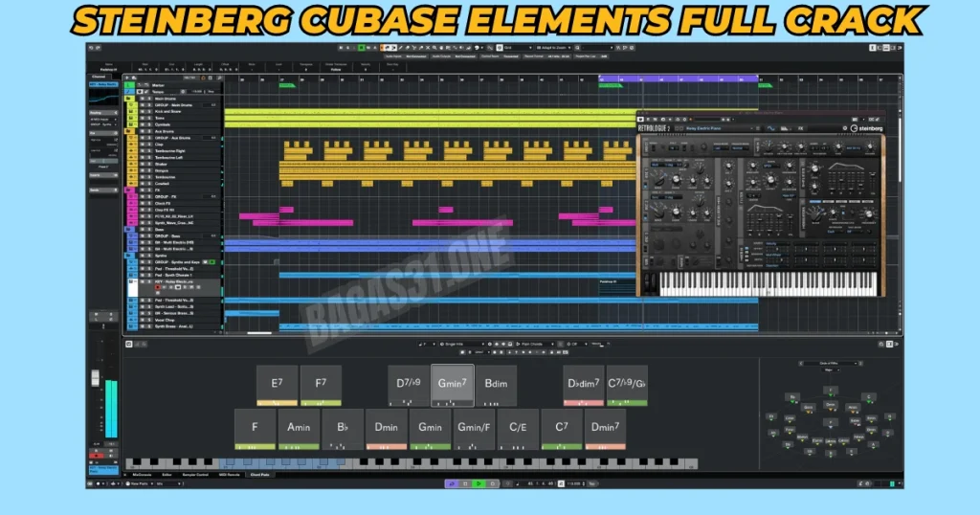Mute the Kick and Snare track
This screenshot has height=515, width=980.
tap(143, 111)
